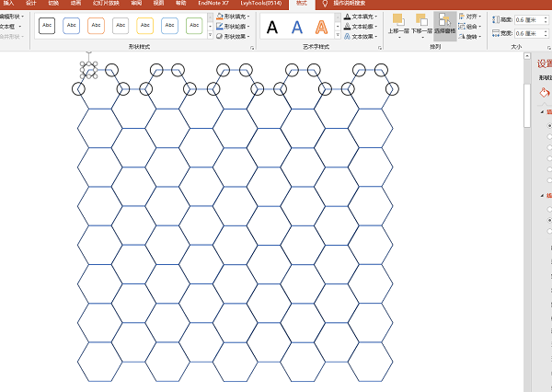The image size is (552, 392).
Task: Open the 对齐 align menu
Action: pyautogui.click(x=470, y=17)
